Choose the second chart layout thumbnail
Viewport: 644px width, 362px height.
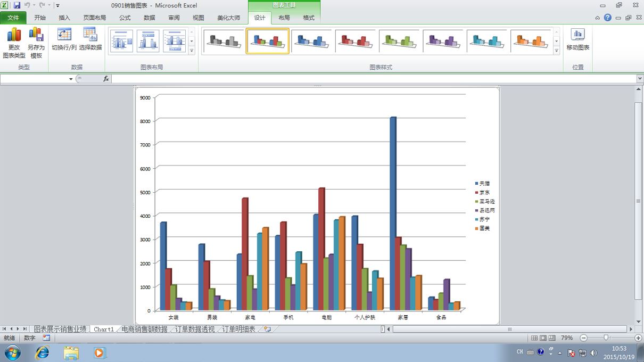pos(148,41)
